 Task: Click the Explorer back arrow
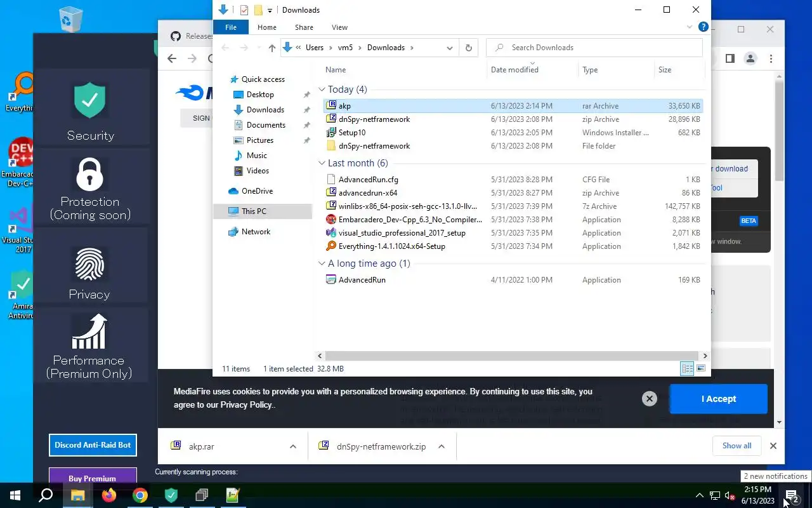click(x=225, y=48)
